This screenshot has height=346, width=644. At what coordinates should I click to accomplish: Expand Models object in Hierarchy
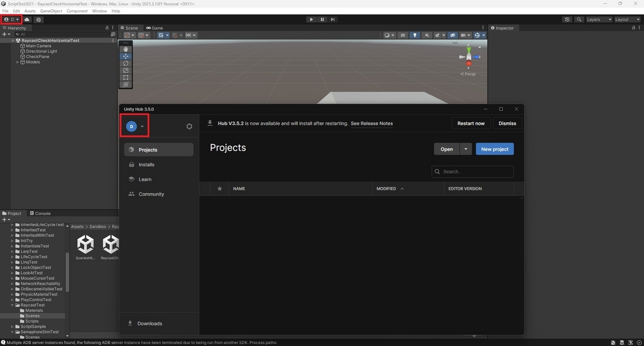tap(18, 62)
